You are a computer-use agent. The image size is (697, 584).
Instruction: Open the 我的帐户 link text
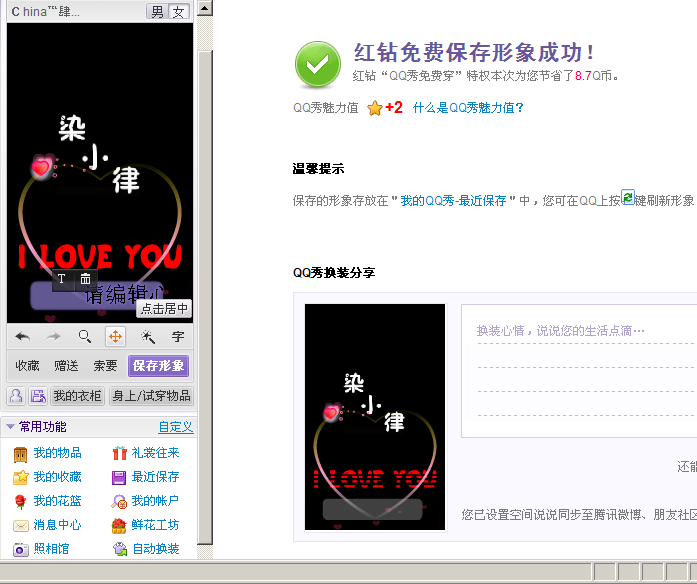coord(156,501)
